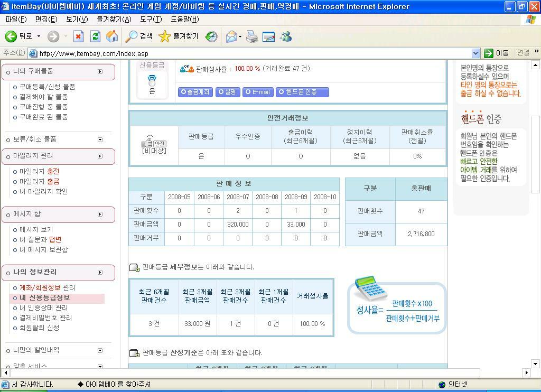This screenshot has height=392, width=541.
Task: Go back with the 뒤로 arrow icon
Action: click(11, 36)
